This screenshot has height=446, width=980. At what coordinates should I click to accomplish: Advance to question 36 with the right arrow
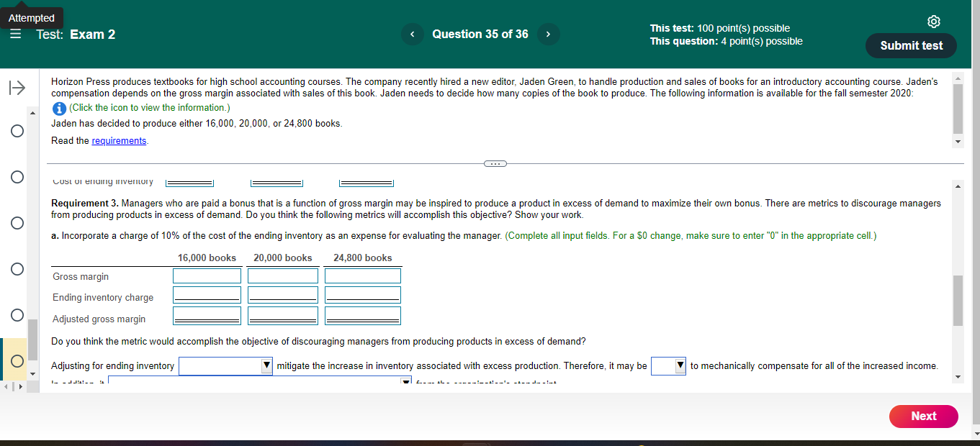(x=548, y=34)
